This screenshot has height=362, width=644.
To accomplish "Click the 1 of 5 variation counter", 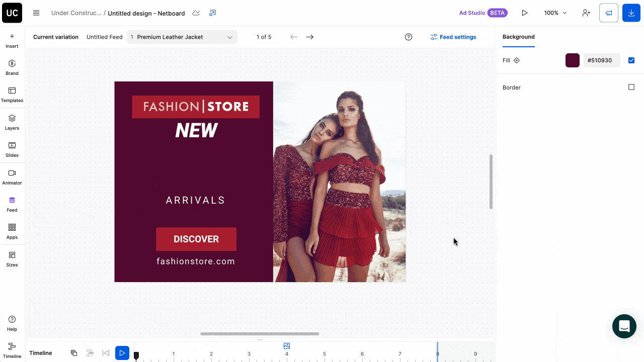I will 264,37.
